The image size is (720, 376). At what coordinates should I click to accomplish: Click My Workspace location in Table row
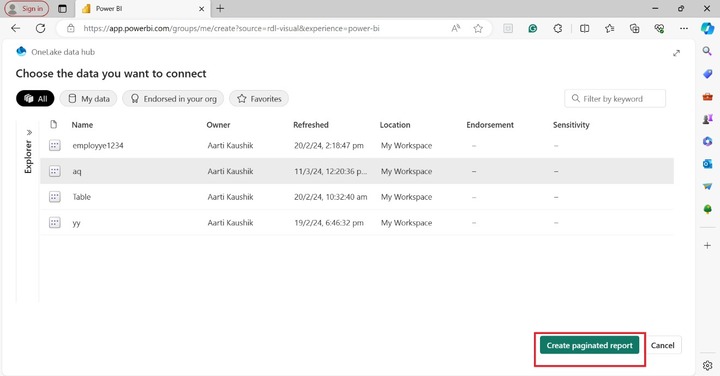[406, 197]
